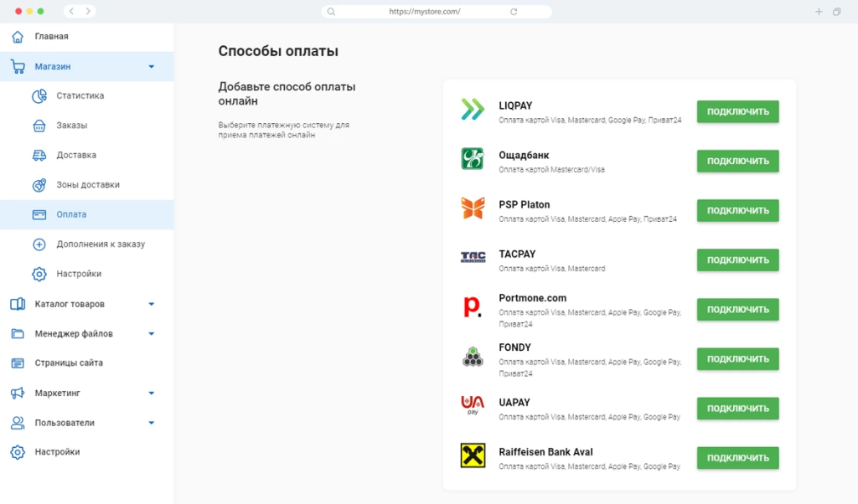Expand the Маркетинг section arrow

[x=152, y=393]
